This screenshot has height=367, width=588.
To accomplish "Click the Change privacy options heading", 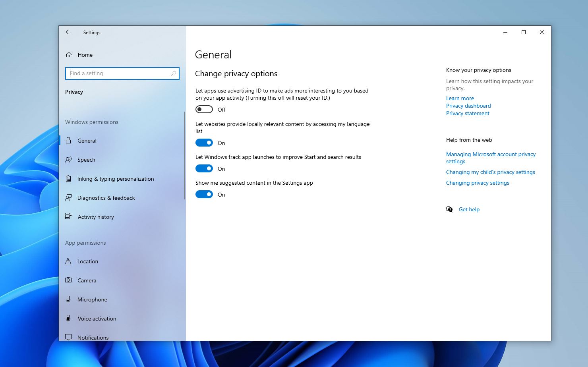I will [236, 73].
